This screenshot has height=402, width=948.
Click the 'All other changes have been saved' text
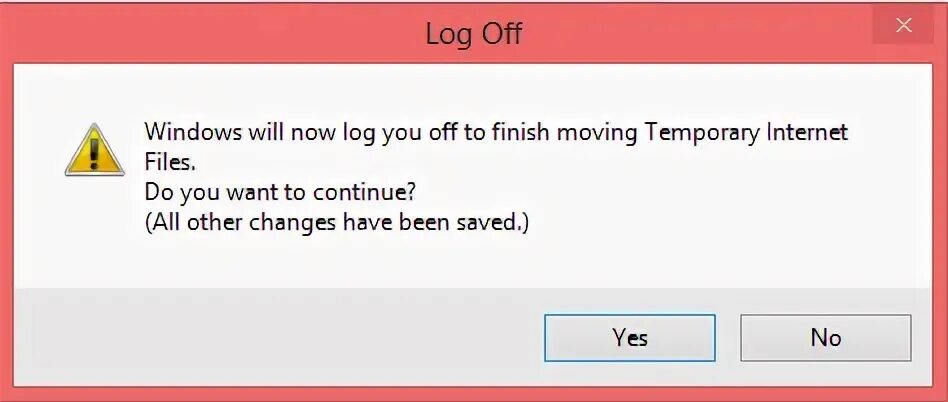[336, 223]
